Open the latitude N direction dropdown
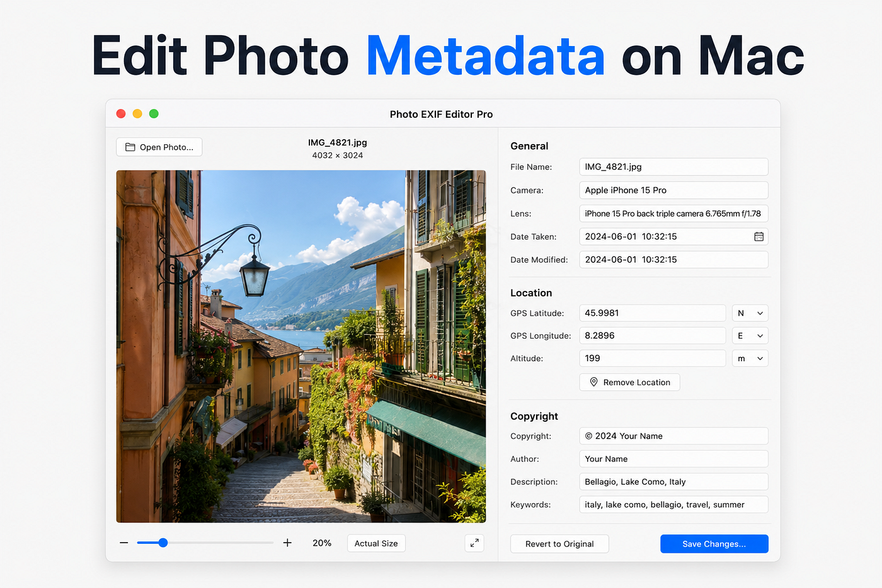The width and height of the screenshot is (882, 588). tap(750, 313)
